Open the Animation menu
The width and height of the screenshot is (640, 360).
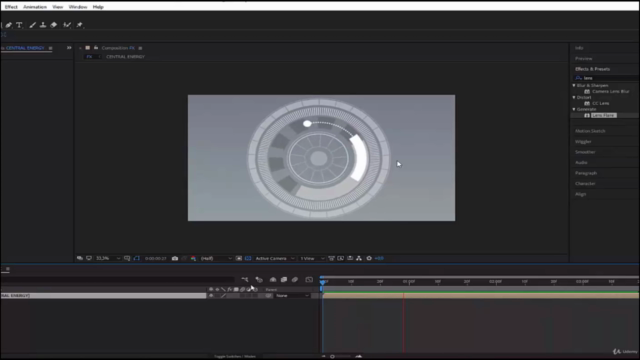pyautogui.click(x=35, y=7)
